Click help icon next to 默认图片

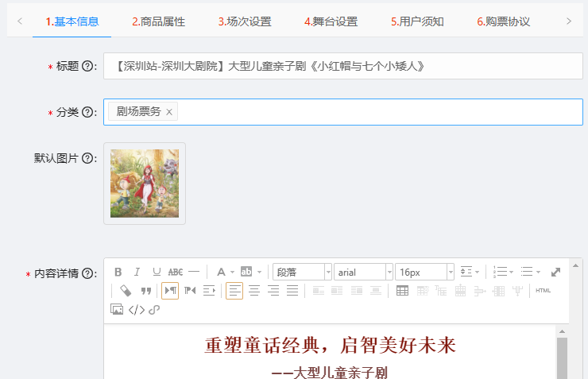coord(87,158)
